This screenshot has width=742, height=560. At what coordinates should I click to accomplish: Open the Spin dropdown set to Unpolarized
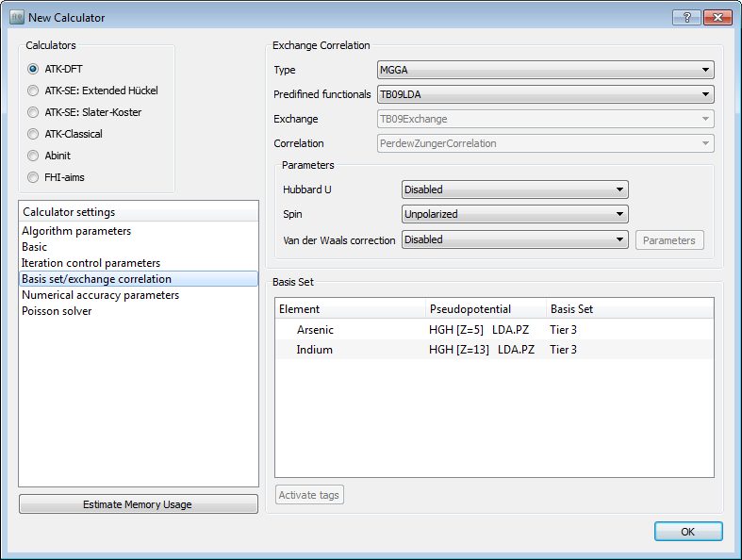coord(515,214)
